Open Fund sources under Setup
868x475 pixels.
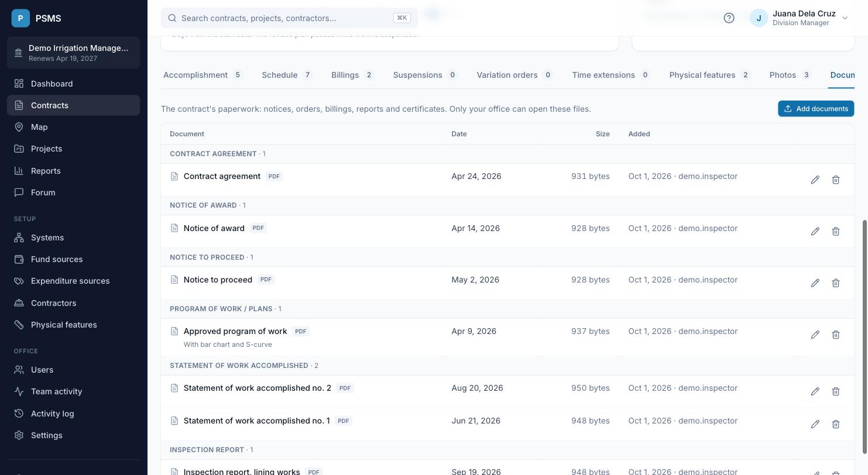pos(74,259)
